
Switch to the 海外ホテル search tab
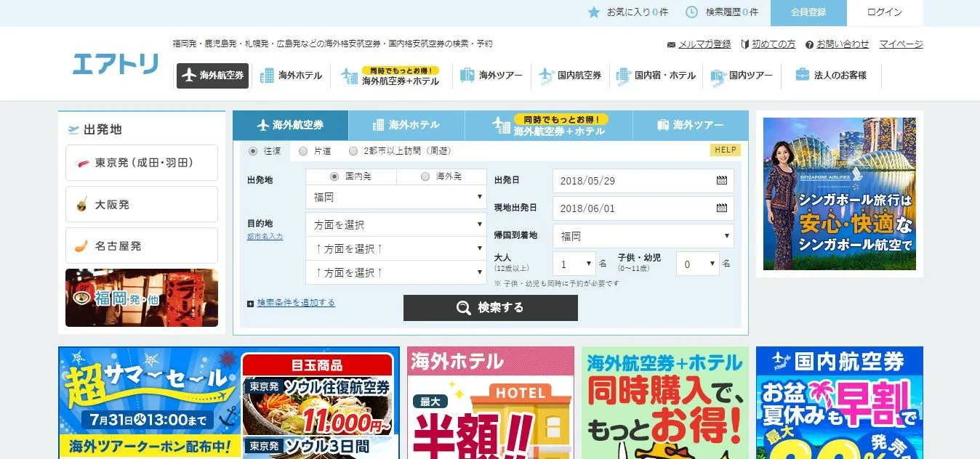tap(406, 125)
